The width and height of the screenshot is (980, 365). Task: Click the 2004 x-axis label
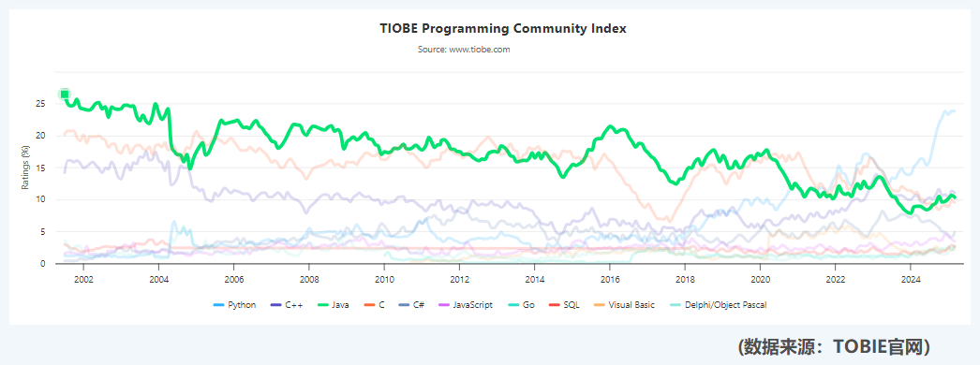(x=158, y=280)
